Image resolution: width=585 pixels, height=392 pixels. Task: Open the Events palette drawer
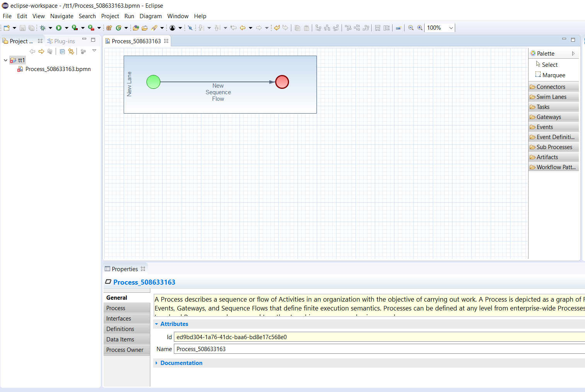pyautogui.click(x=554, y=127)
